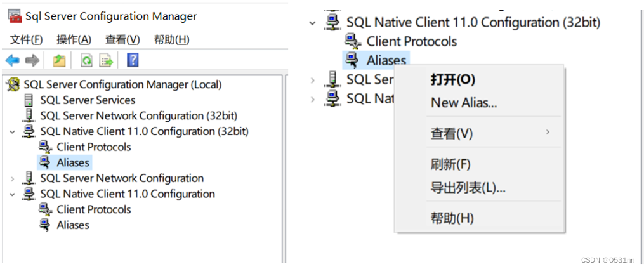644x269 pixels.
Task: Select the SQL Server Network Configuration node without 32bit
Action: click(x=122, y=178)
